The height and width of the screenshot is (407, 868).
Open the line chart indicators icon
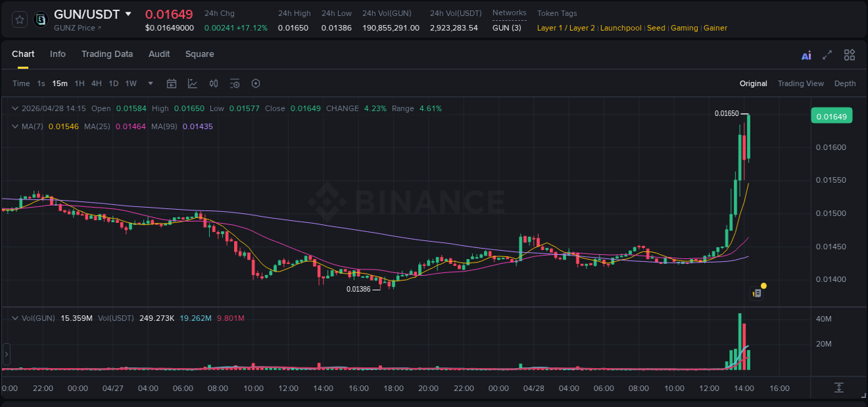[192, 83]
